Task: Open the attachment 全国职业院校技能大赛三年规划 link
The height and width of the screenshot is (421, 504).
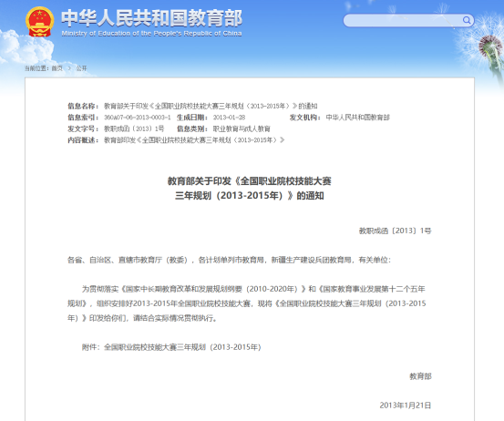Action: [182, 347]
